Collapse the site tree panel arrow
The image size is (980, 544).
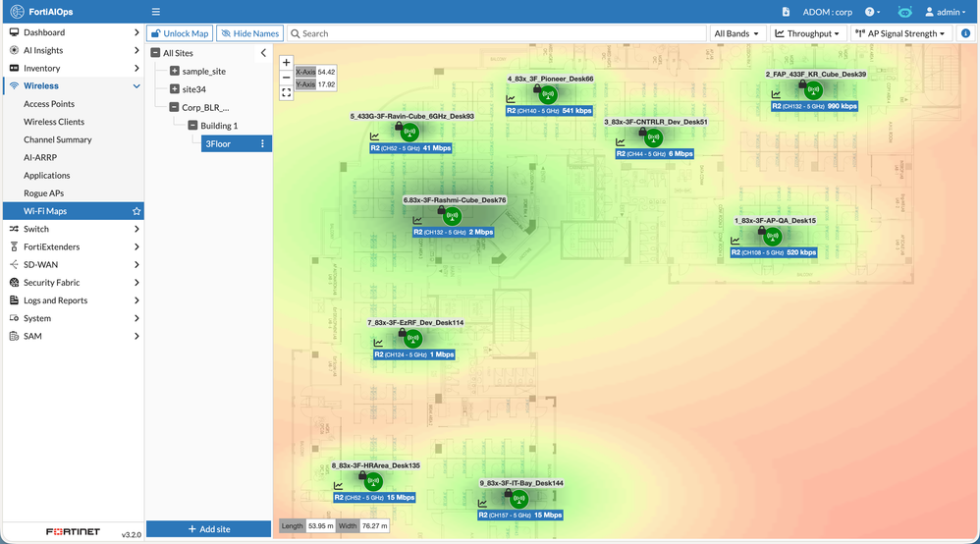[263, 53]
